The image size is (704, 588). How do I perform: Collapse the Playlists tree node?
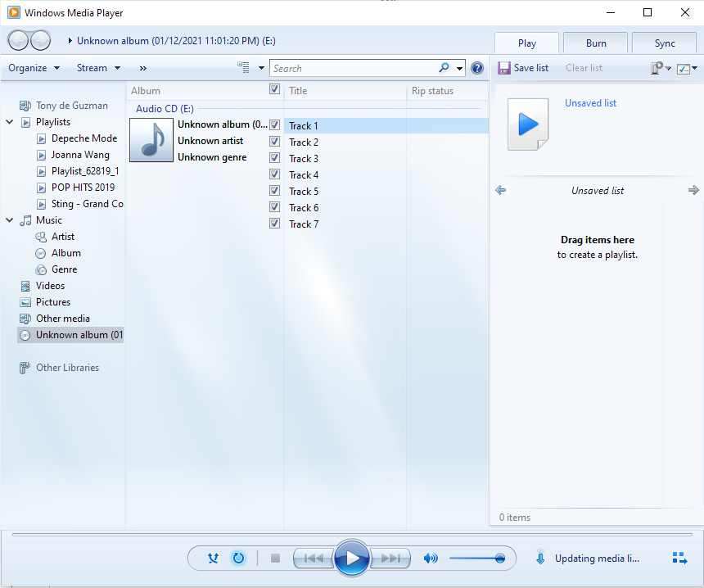[x=9, y=122]
